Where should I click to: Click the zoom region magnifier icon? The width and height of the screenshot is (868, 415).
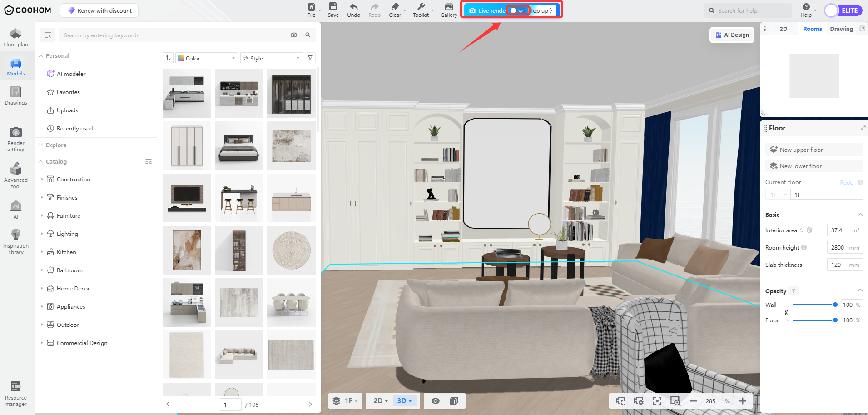(x=675, y=401)
